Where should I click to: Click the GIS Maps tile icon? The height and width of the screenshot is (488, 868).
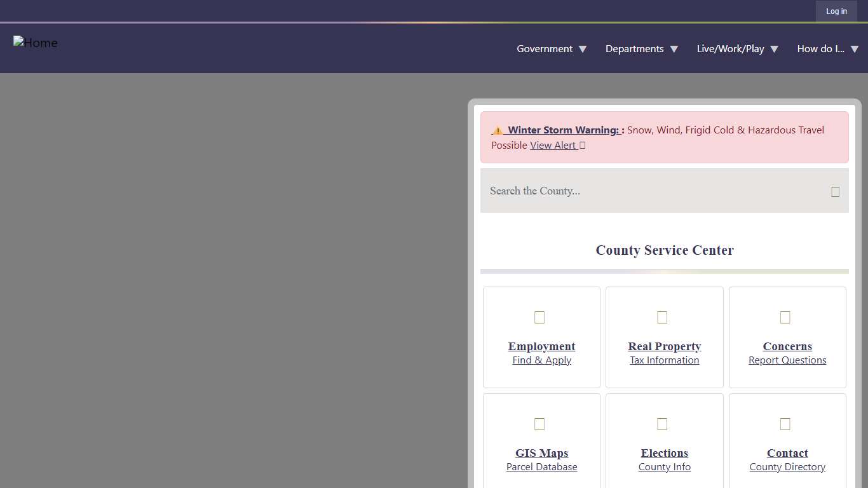[539, 424]
